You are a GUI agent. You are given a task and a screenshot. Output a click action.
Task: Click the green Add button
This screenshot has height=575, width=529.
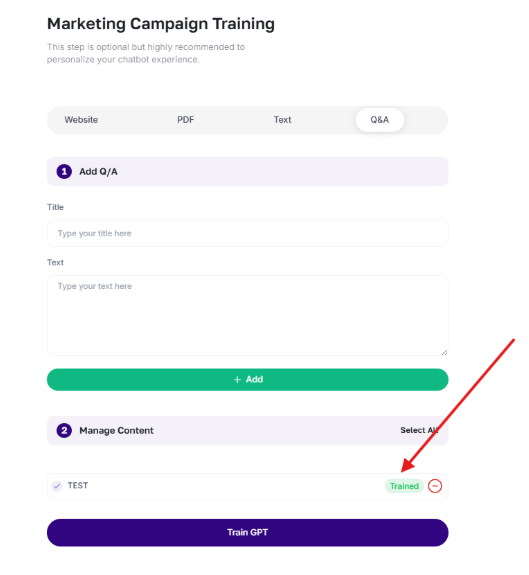point(247,380)
